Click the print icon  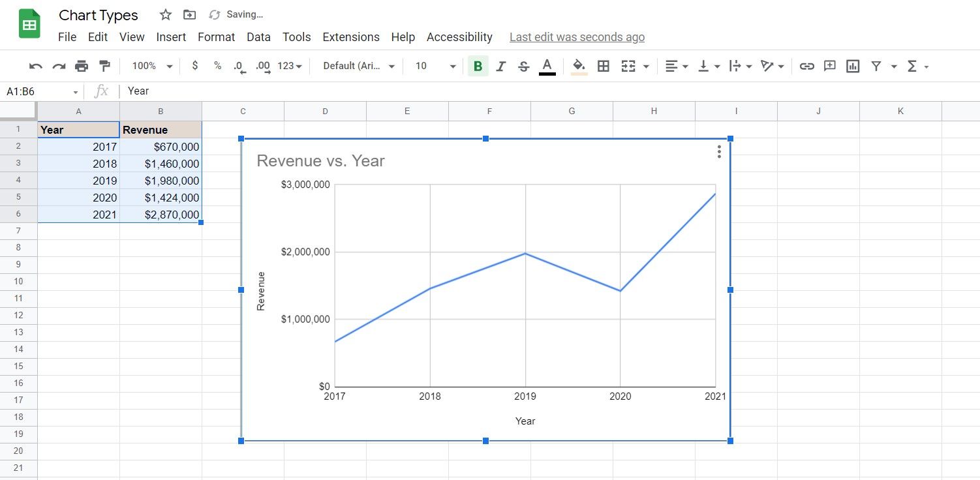82,66
